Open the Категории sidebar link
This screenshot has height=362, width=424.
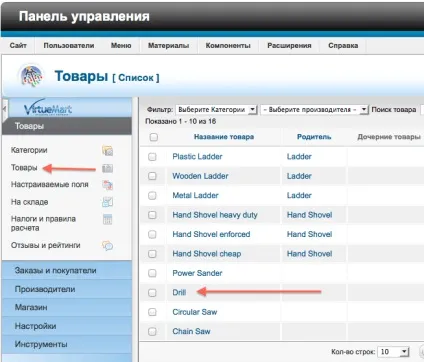29,150
